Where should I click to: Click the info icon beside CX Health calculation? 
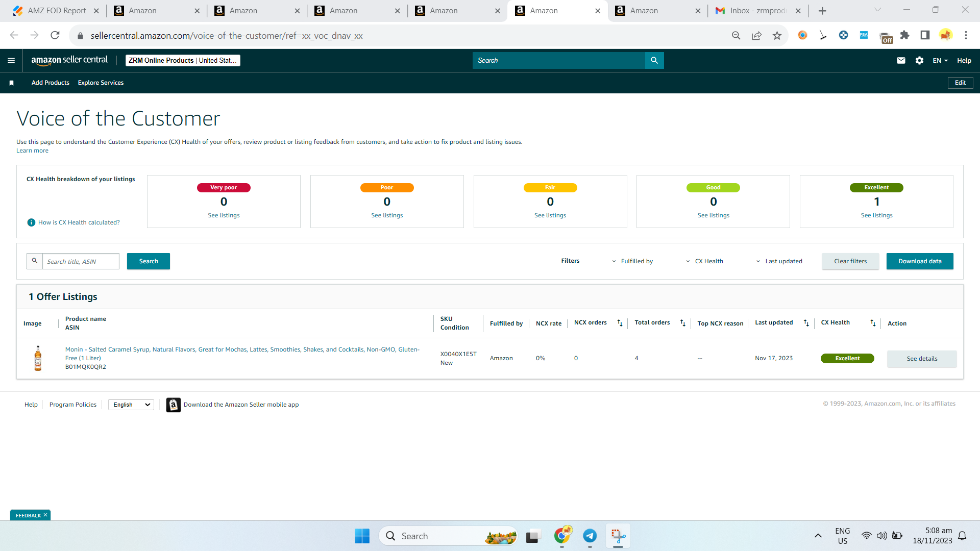pyautogui.click(x=31, y=222)
